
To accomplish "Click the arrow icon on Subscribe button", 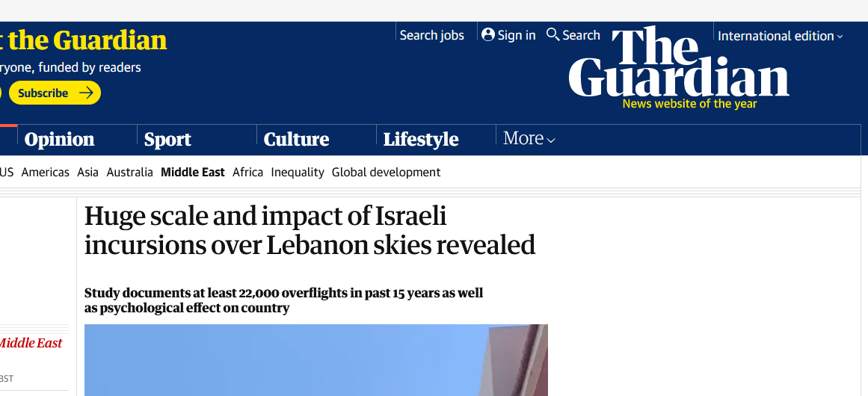I will 86,93.
